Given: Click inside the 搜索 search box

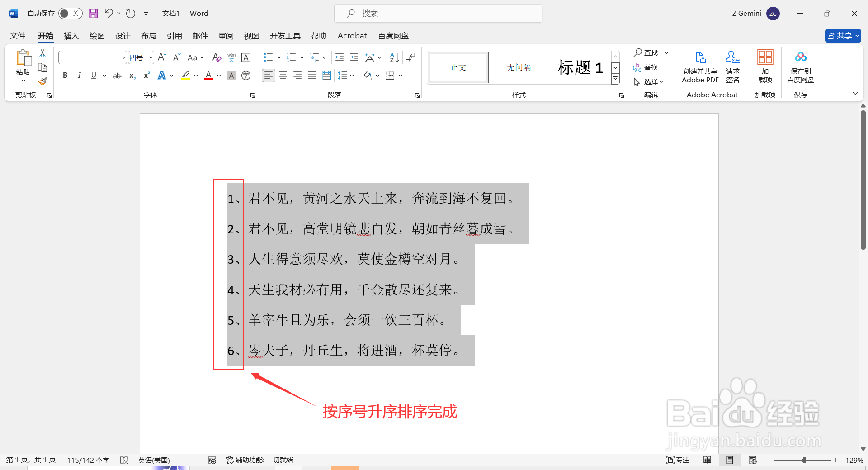Looking at the screenshot, I should click(x=438, y=13).
